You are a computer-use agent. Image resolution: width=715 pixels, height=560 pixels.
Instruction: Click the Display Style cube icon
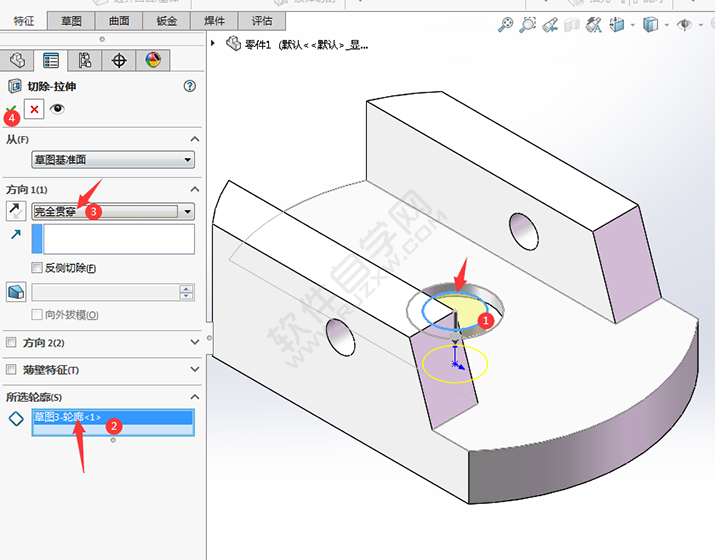(x=650, y=24)
